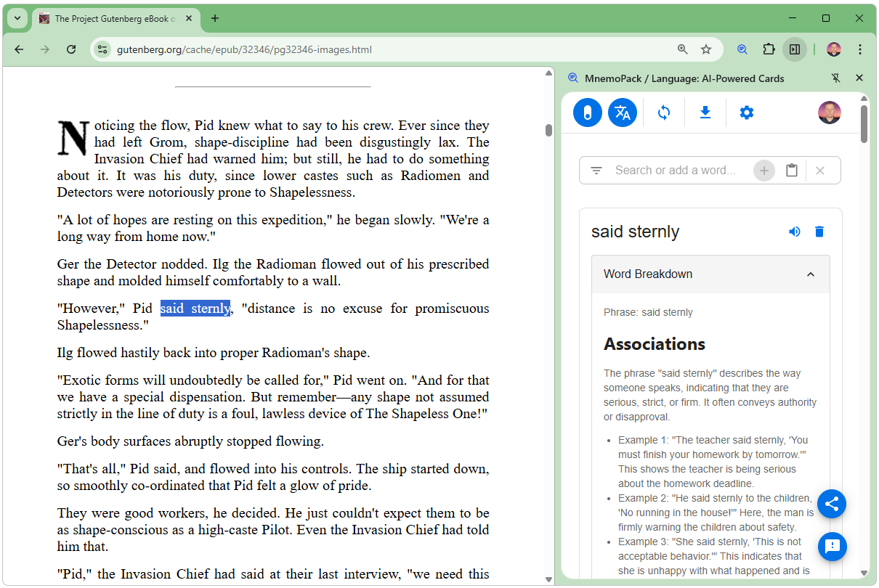Open the share floating button
The width and height of the screenshot is (879, 588).
(x=832, y=504)
